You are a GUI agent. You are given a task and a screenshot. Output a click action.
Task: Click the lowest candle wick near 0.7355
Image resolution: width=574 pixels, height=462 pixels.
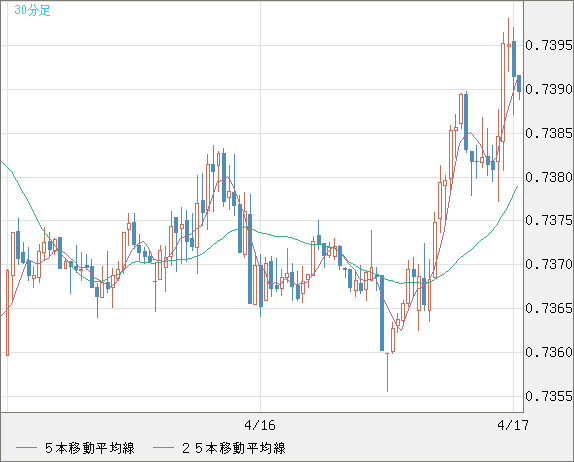(387, 372)
